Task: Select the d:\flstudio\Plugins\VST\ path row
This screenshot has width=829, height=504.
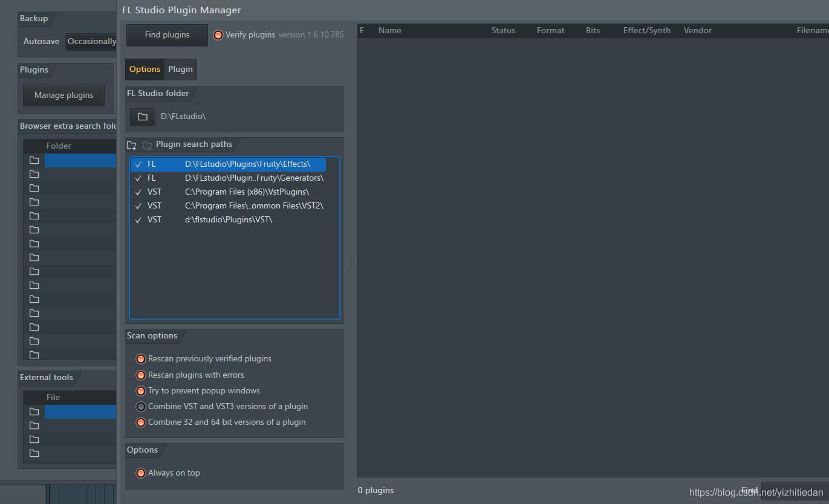Action: [x=229, y=220]
